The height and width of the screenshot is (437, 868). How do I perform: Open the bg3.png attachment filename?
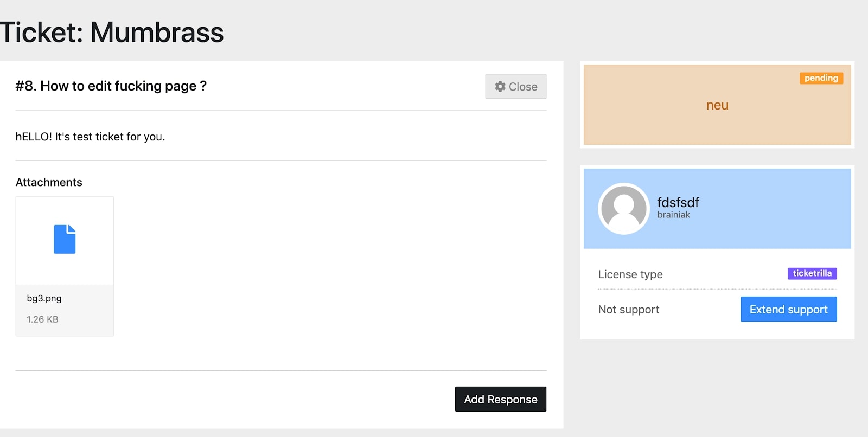coord(44,298)
